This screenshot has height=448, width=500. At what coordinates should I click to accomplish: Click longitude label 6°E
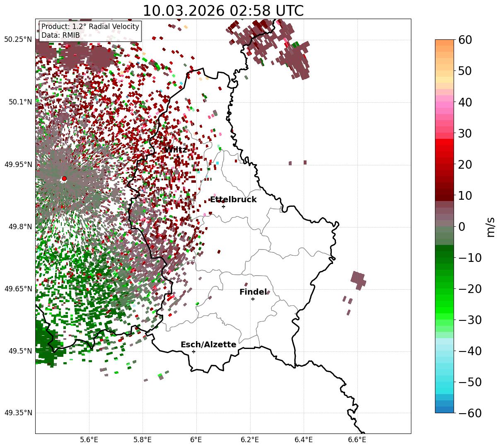coord(196,440)
